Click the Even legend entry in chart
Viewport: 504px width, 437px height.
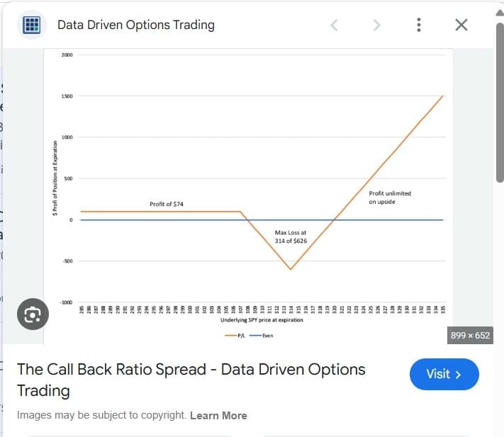click(262, 336)
